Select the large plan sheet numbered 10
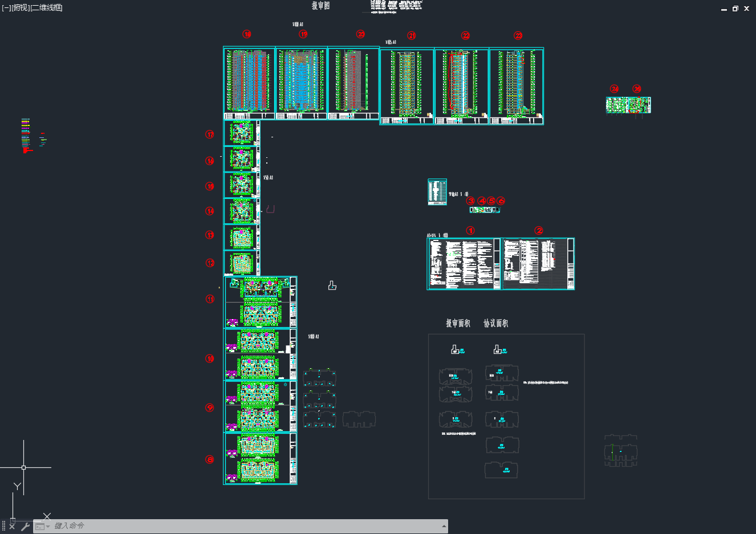This screenshot has width=756, height=534. (x=261, y=354)
